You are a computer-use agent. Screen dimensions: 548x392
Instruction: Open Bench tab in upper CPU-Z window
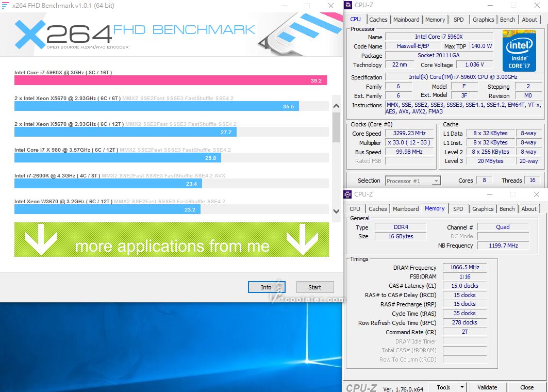click(507, 20)
